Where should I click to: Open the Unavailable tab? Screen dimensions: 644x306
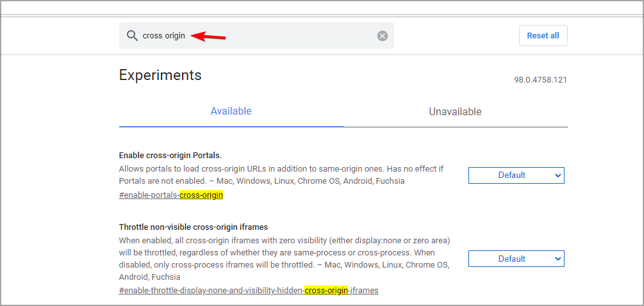click(455, 111)
